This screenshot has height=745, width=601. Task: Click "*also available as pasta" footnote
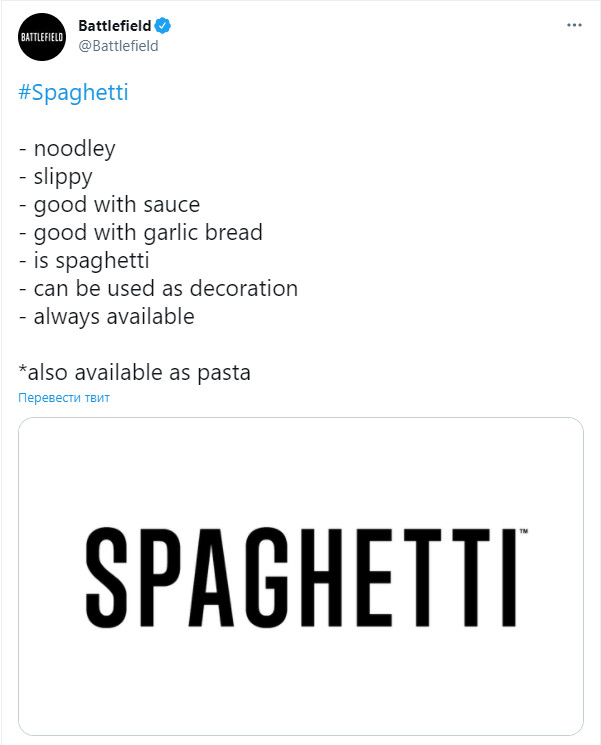point(134,373)
